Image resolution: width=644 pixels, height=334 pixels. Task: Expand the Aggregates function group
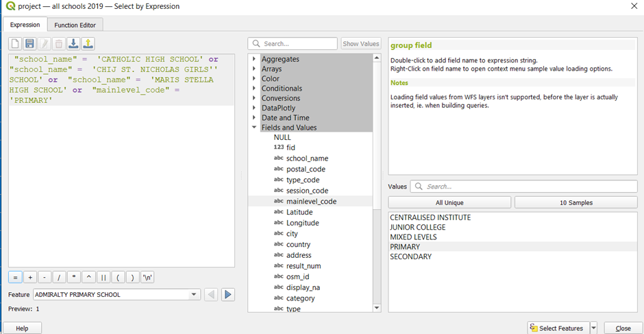255,60
